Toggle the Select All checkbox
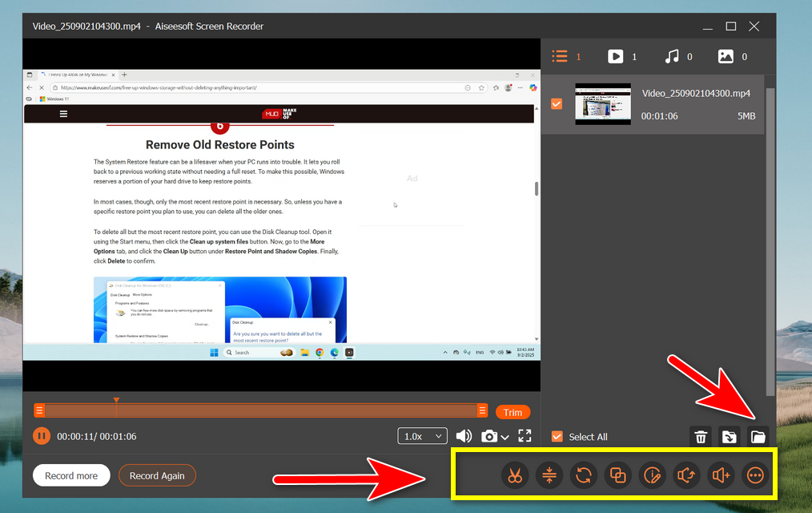This screenshot has height=513, width=812. coord(557,437)
